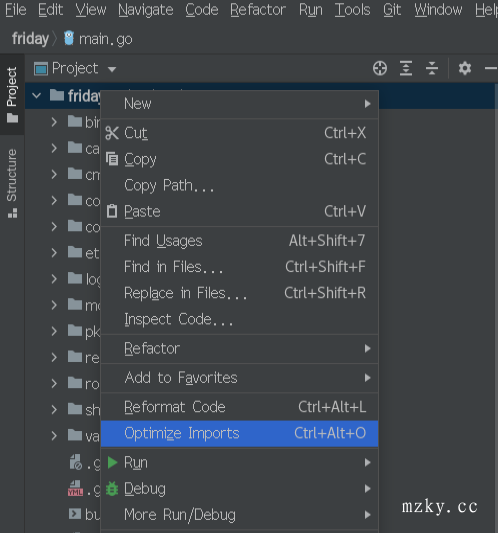498x533 pixels.
Task: Open the Project view dropdown arrow
Action: click(x=112, y=69)
